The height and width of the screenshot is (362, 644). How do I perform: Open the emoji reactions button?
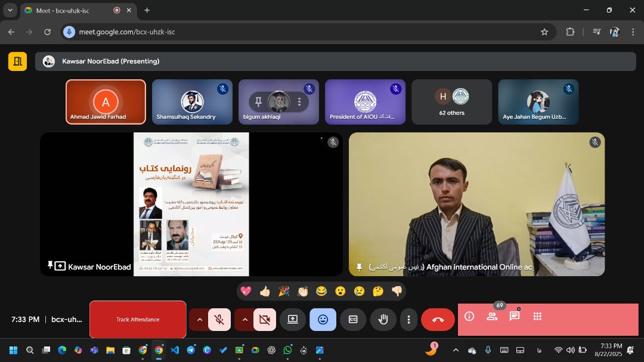(323, 320)
